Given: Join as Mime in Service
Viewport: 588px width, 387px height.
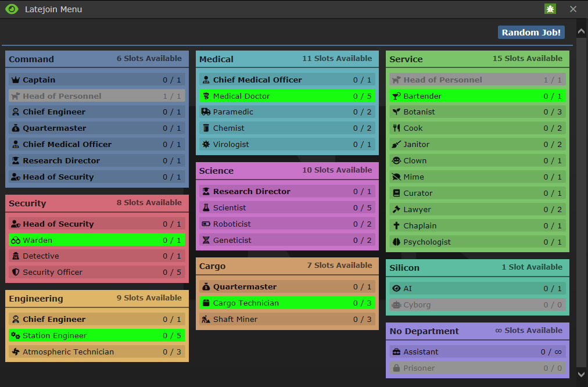Looking at the screenshot, I should [x=478, y=177].
